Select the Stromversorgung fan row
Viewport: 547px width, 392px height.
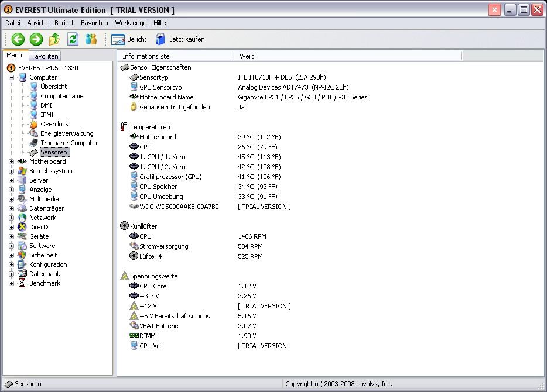click(x=196, y=246)
